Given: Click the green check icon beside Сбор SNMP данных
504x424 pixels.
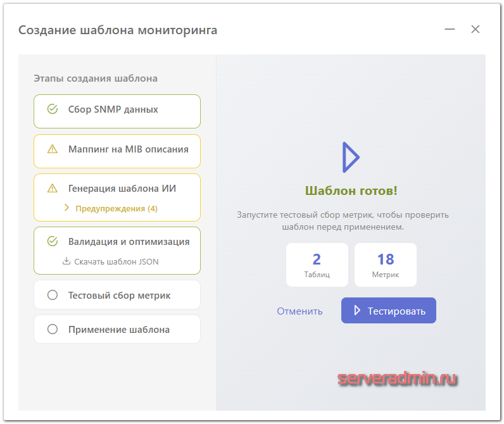Looking at the screenshot, I should [53, 109].
